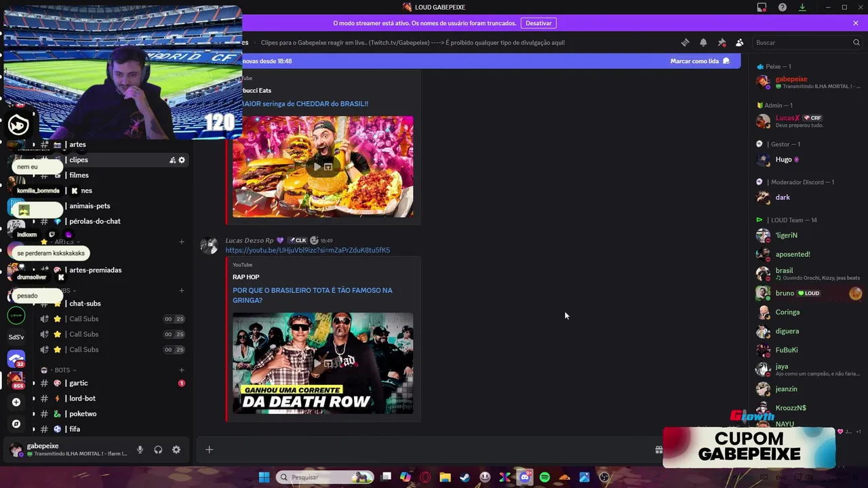Open the 'MAIOR seringa de CHEDDAR do BRASIL' title link

click(x=305, y=104)
